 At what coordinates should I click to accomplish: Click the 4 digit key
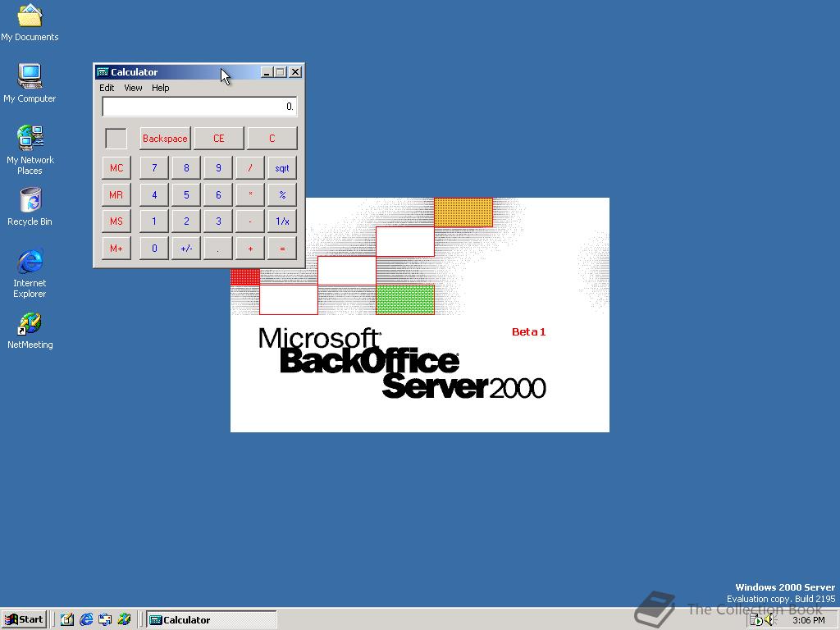154,194
